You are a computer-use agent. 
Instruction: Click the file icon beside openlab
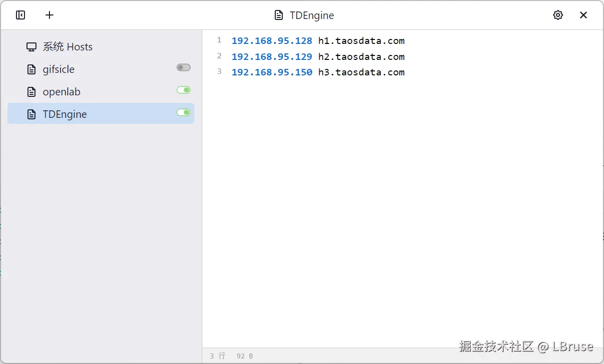(x=31, y=92)
